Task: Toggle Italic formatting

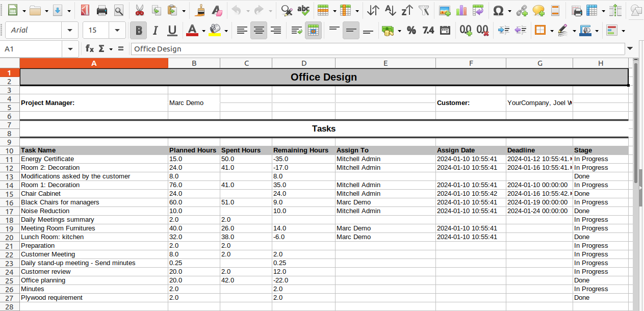Action: [x=156, y=31]
